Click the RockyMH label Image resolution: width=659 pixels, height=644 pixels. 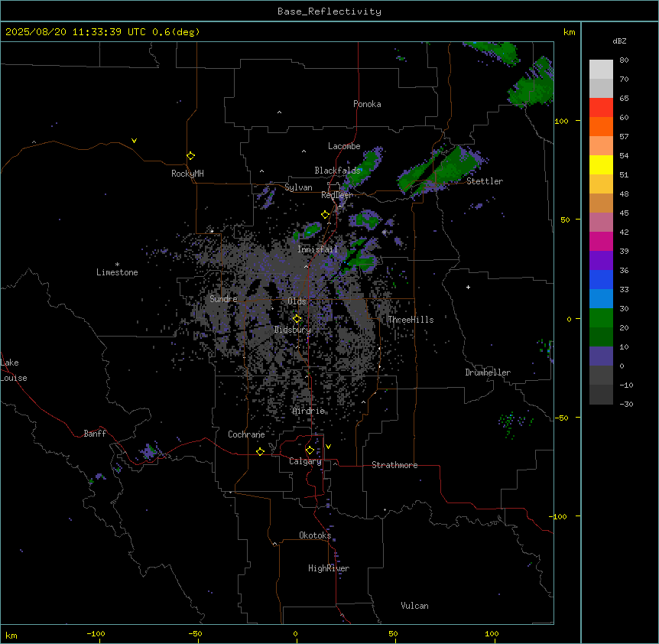(x=187, y=174)
